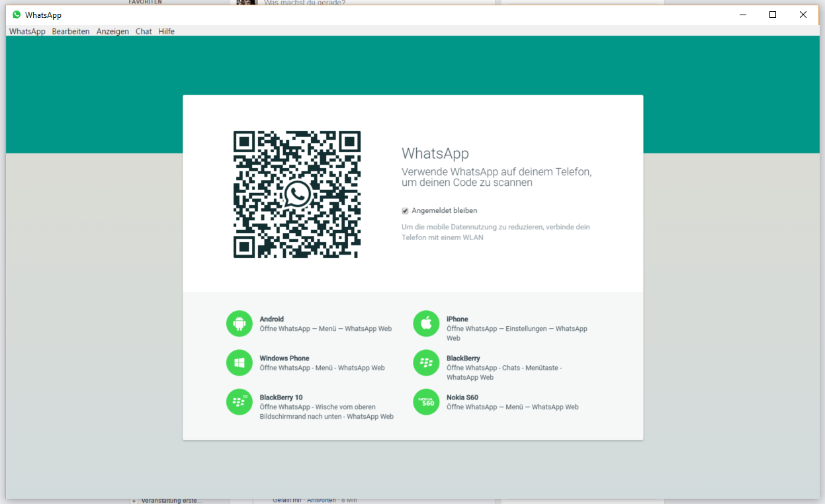The width and height of the screenshot is (825, 504).
Task: Toggle the Angemeldet bleiben checkbox
Action: click(405, 211)
